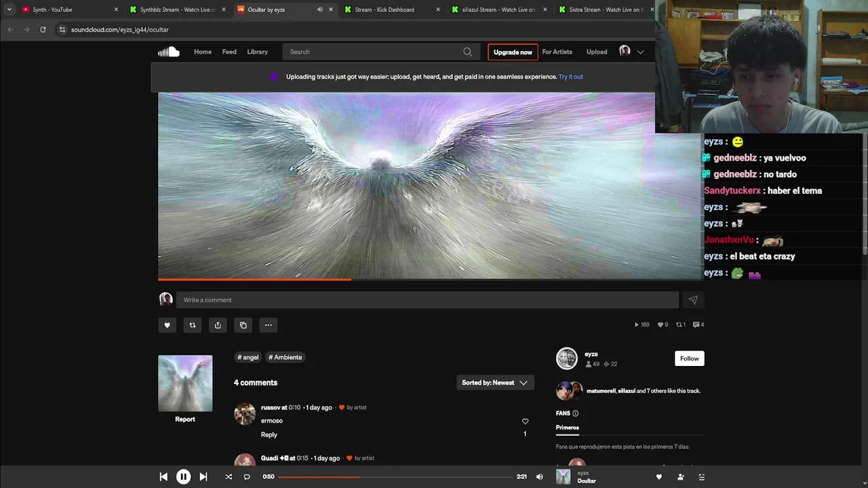Open eyzs avatar beside Follow button
868x488 pixels.
tap(567, 359)
